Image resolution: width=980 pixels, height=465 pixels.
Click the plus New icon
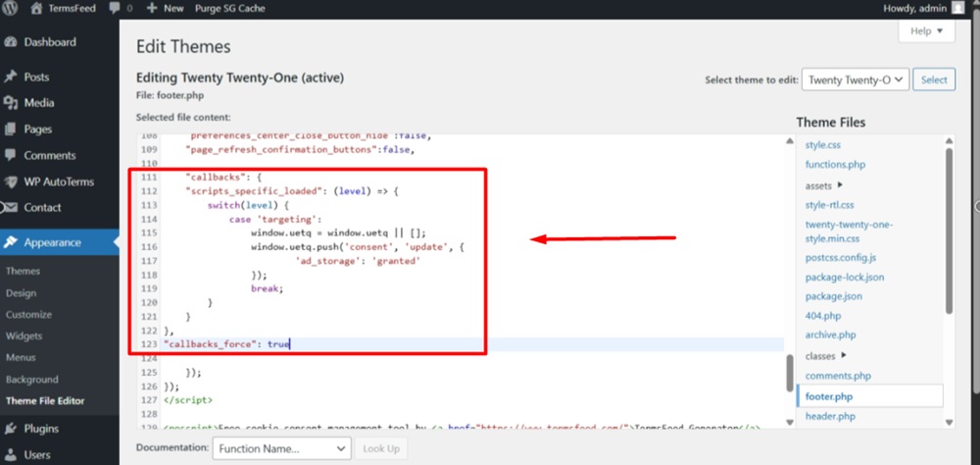pos(151,8)
